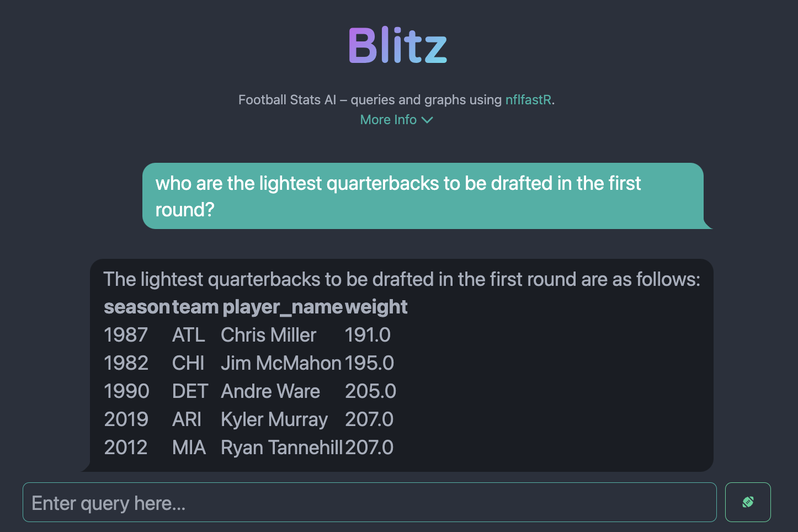798x532 pixels.
Task: Click the weight column header
Action: (376, 307)
